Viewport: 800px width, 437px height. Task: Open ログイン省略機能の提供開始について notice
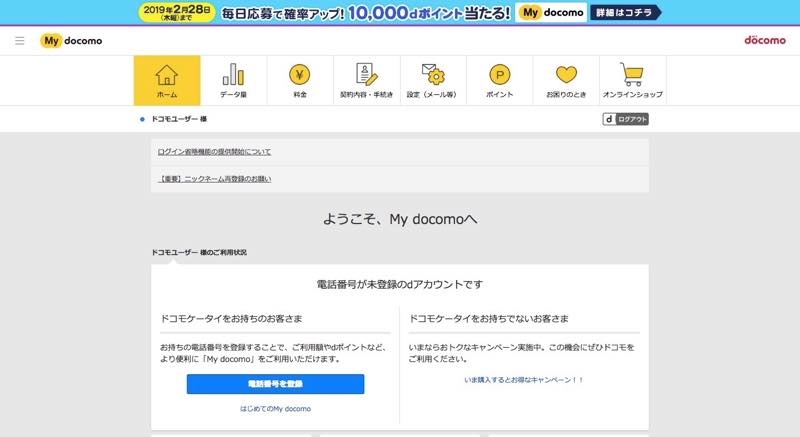(x=214, y=152)
